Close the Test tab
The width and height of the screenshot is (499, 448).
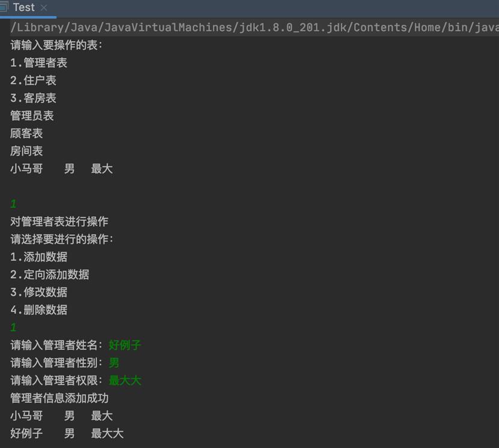point(44,8)
